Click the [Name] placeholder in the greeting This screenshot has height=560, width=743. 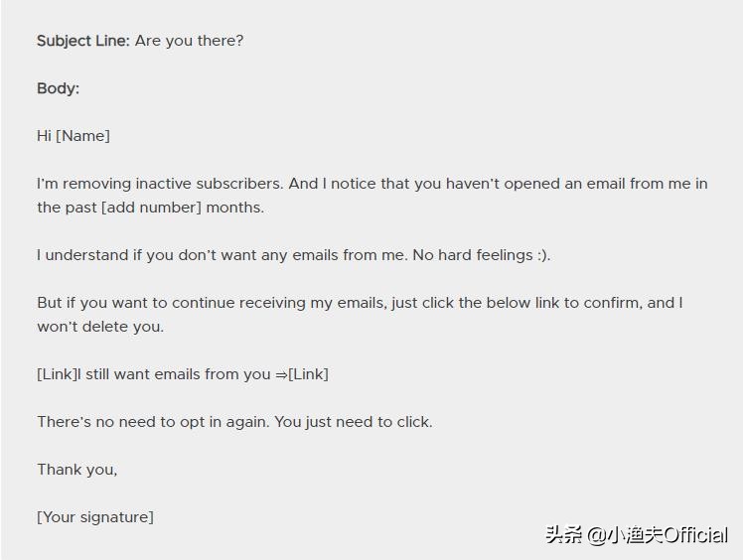(82, 136)
